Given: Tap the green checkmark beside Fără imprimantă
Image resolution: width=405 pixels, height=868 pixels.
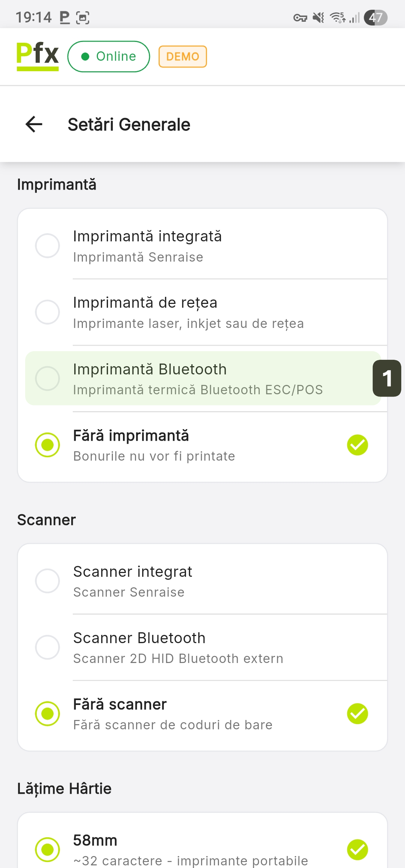Looking at the screenshot, I should click(x=357, y=445).
